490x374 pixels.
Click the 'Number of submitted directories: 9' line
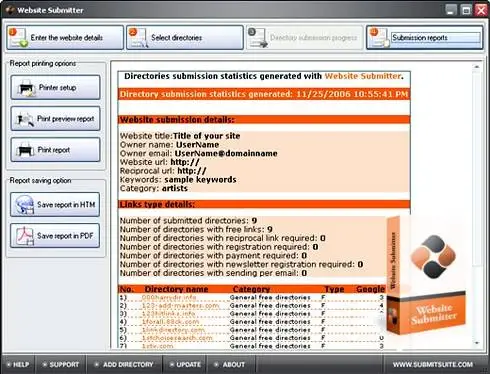(x=188, y=221)
